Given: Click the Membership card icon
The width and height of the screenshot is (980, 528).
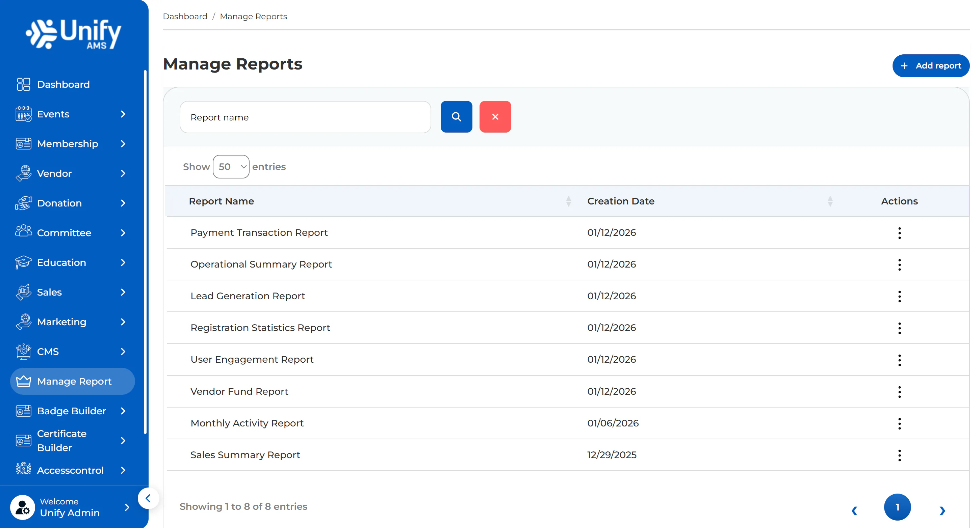Looking at the screenshot, I should [x=23, y=144].
